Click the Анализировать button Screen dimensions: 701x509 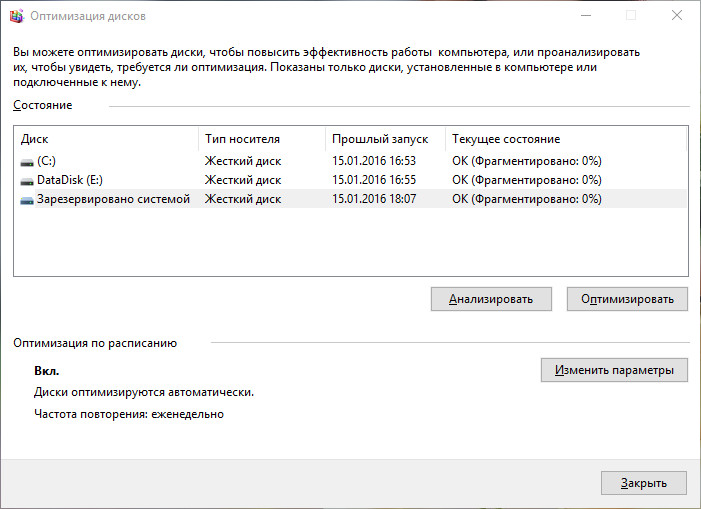coord(491,299)
